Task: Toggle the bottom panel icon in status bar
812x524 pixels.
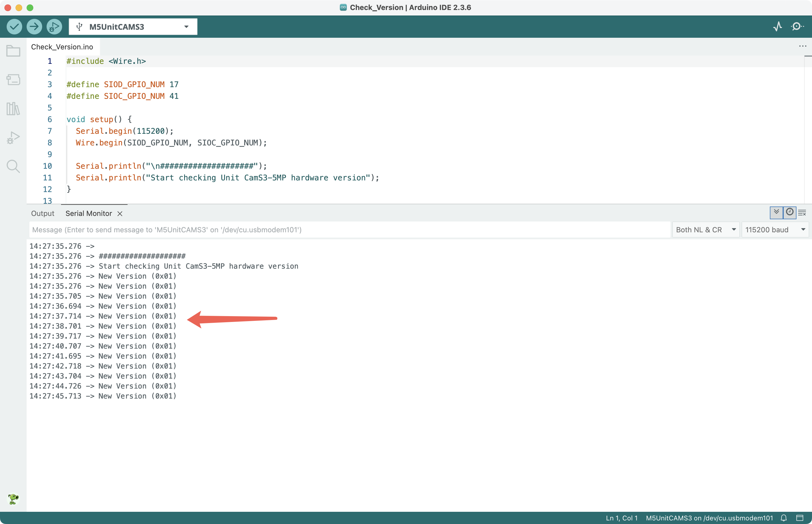Action: point(800,518)
